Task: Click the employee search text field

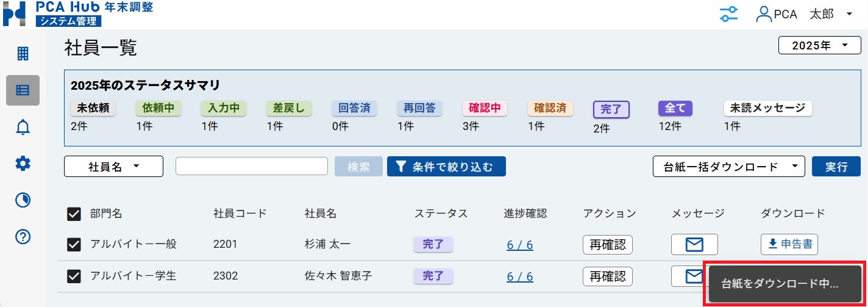Action: point(252,167)
